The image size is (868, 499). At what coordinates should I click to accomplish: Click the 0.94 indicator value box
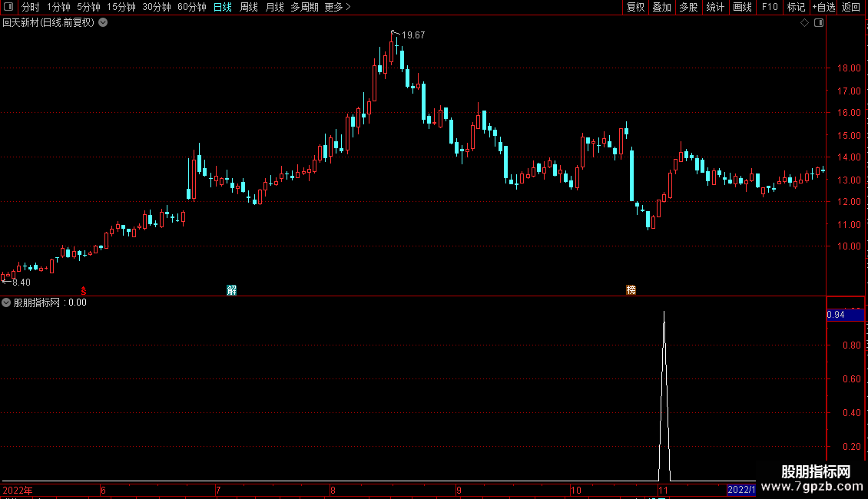(845, 315)
